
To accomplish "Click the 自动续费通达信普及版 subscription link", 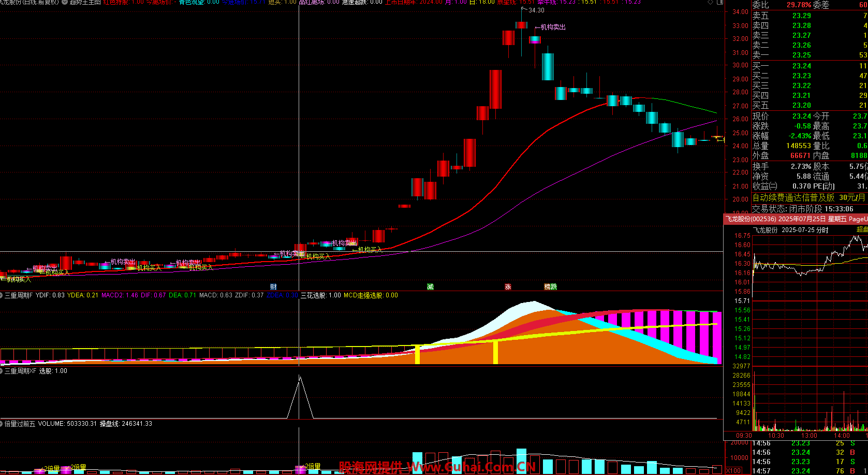I will pyautogui.click(x=793, y=197).
